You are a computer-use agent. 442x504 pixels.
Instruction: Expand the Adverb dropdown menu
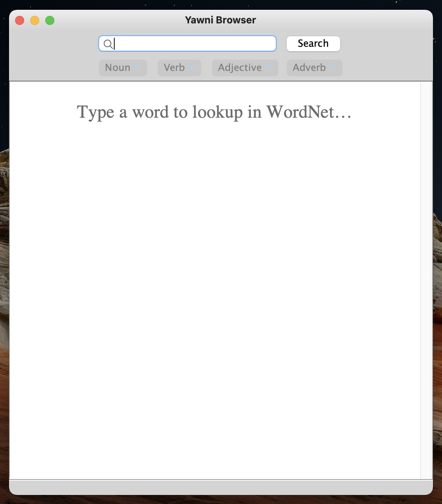tap(314, 68)
